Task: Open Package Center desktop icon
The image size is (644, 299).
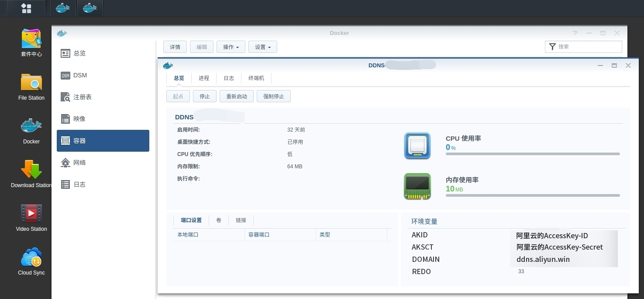Action: 31,43
